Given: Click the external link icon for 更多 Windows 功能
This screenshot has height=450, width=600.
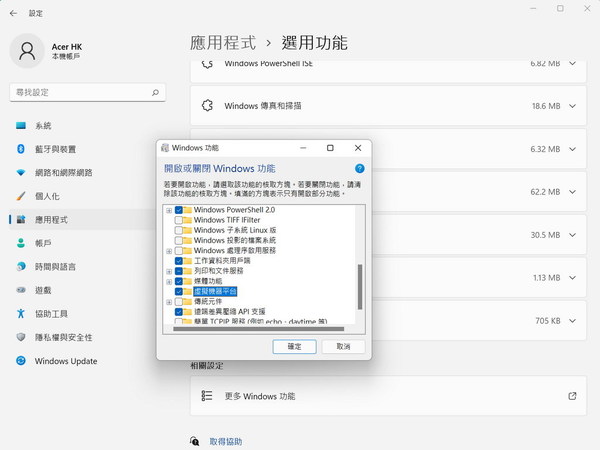Looking at the screenshot, I should pos(572,396).
